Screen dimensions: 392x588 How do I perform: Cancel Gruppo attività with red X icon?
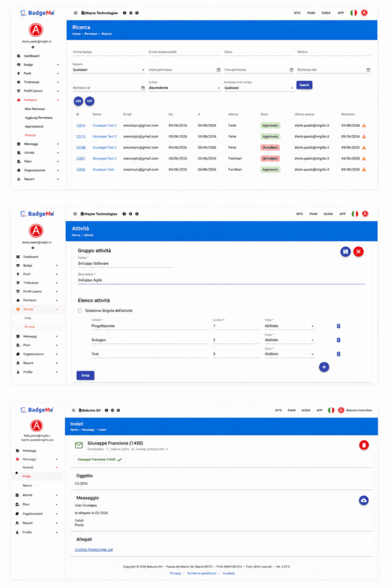359,252
